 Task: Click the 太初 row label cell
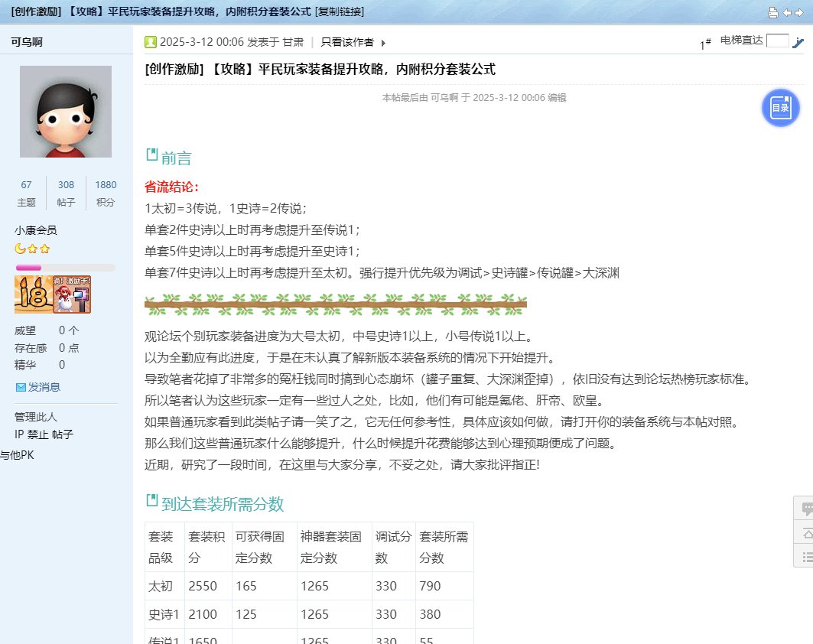click(165, 586)
